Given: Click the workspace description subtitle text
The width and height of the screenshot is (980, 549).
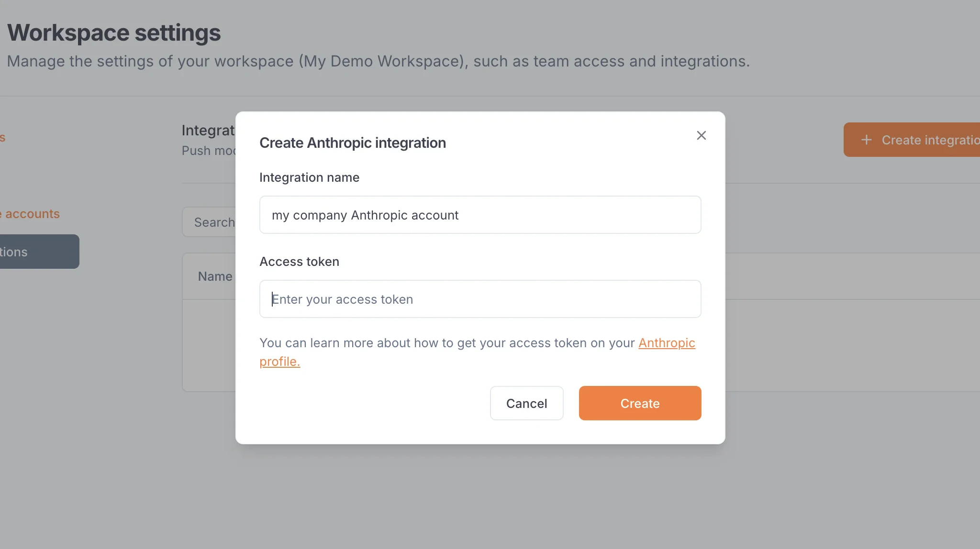Looking at the screenshot, I should coord(378,61).
